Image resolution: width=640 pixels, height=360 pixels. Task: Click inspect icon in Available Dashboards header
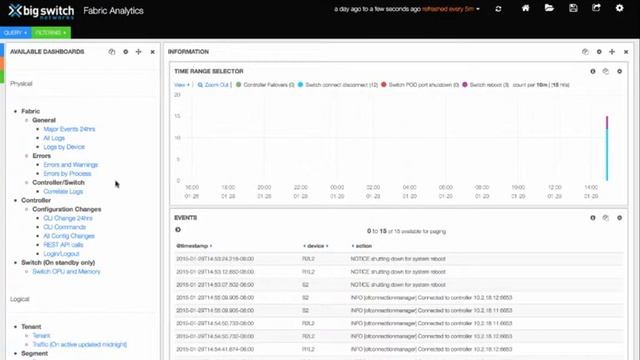[112, 52]
